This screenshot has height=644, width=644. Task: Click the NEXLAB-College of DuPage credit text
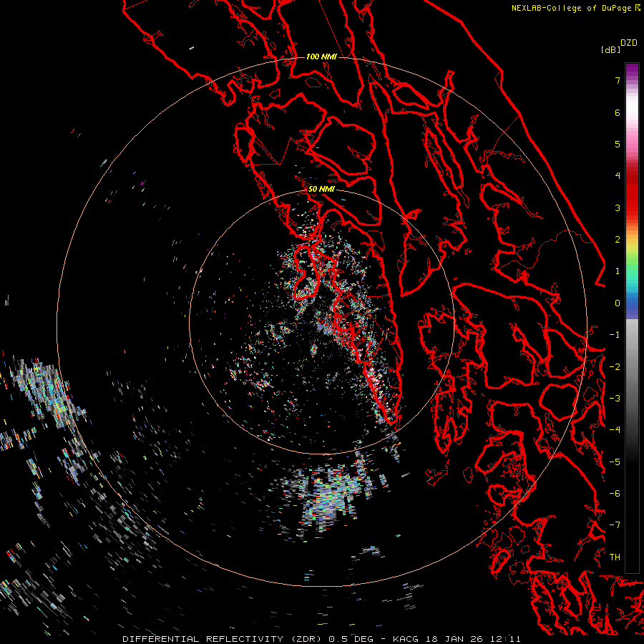572,8
